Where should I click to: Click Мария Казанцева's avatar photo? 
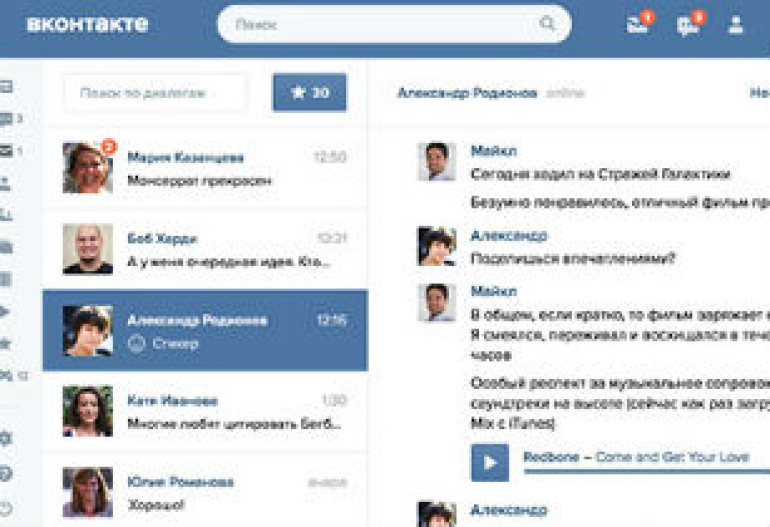(x=88, y=168)
